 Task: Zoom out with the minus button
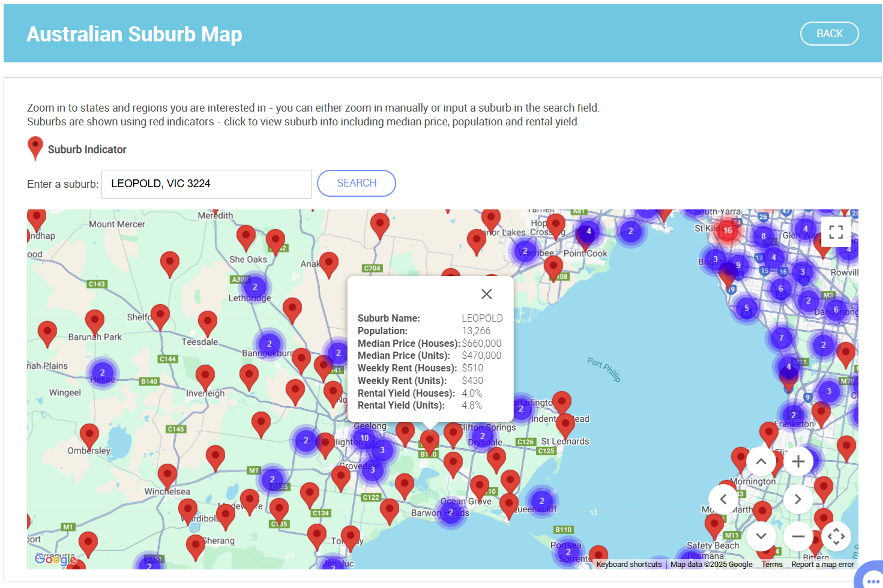[x=798, y=536]
